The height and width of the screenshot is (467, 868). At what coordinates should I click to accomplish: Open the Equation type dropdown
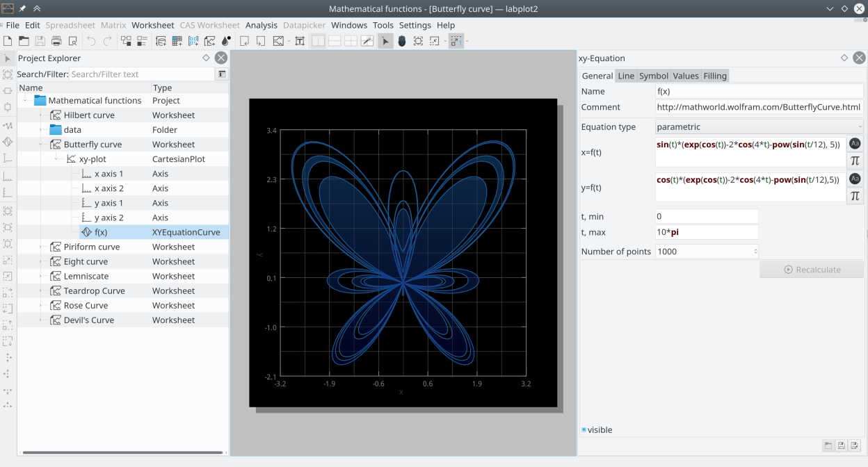[759, 126]
